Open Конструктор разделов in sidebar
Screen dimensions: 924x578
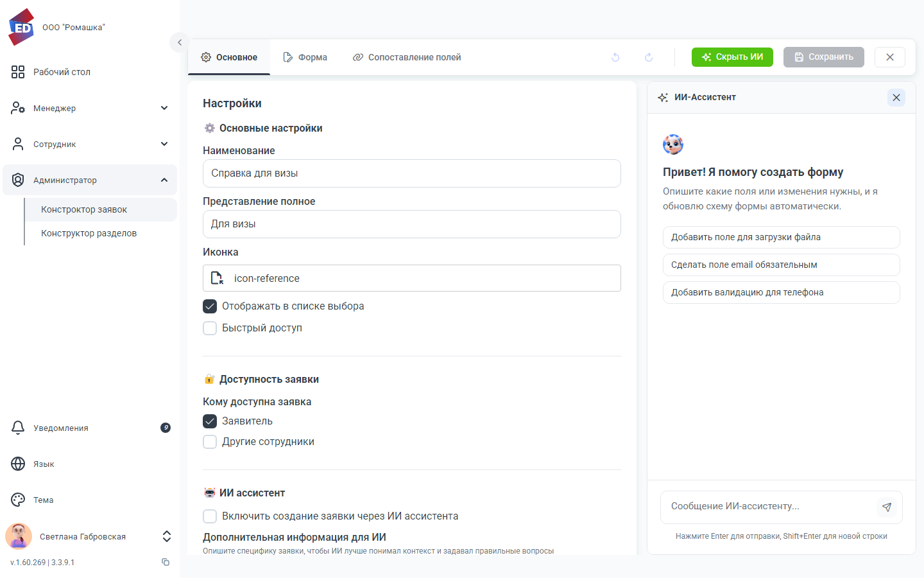point(100,233)
